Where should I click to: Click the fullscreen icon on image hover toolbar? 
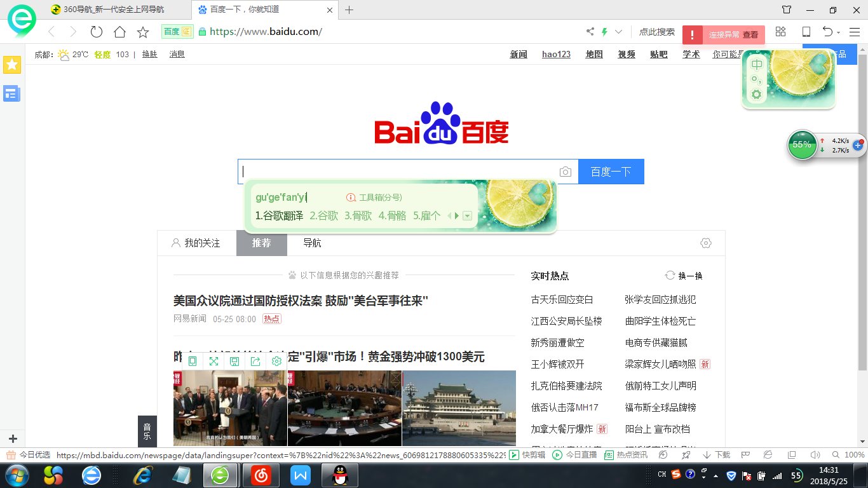click(214, 362)
